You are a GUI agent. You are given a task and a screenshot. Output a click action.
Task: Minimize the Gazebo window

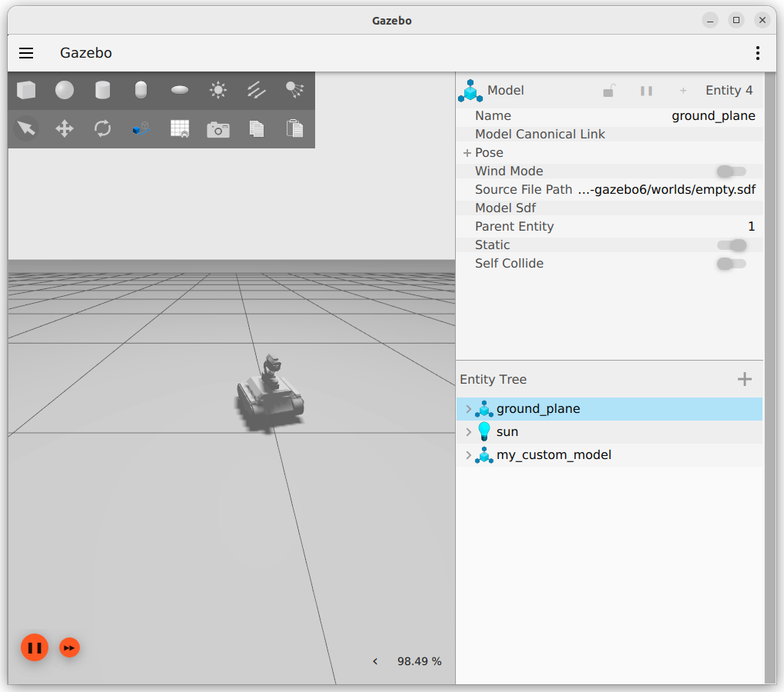click(710, 21)
